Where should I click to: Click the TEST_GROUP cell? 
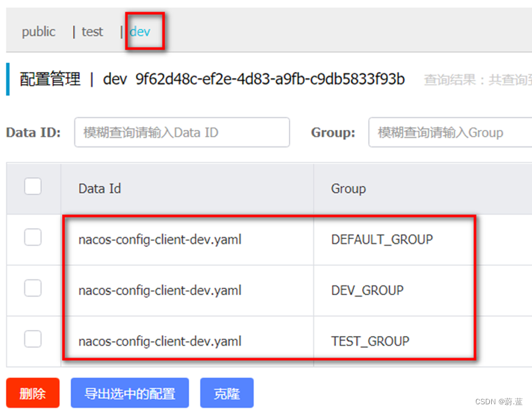[x=370, y=341]
